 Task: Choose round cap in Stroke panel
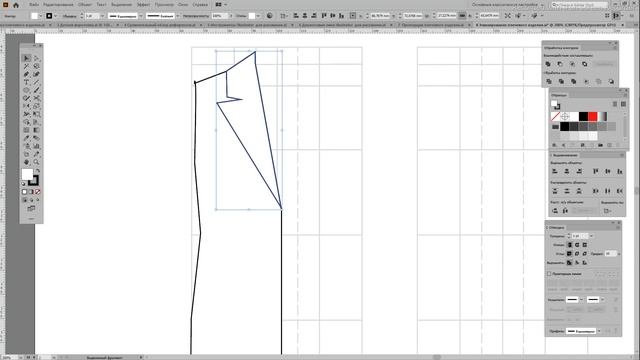[x=577, y=245]
